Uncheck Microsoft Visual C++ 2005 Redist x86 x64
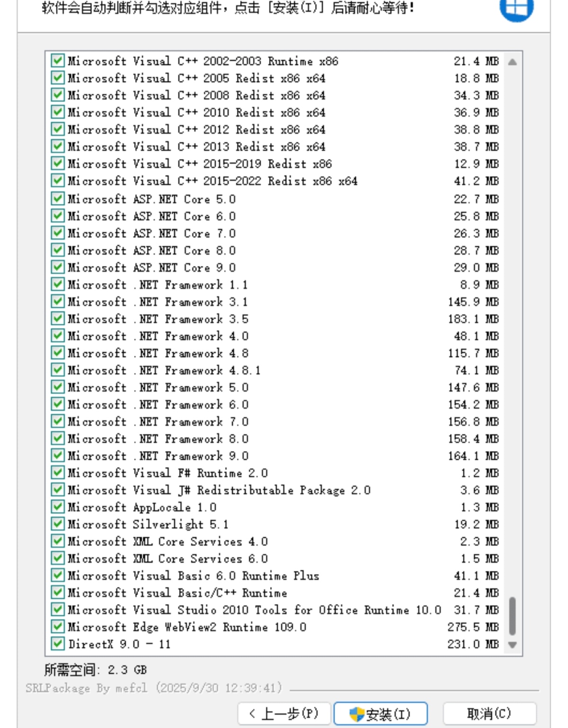Screen dimensions: 568x728 [x=57, y=78]
